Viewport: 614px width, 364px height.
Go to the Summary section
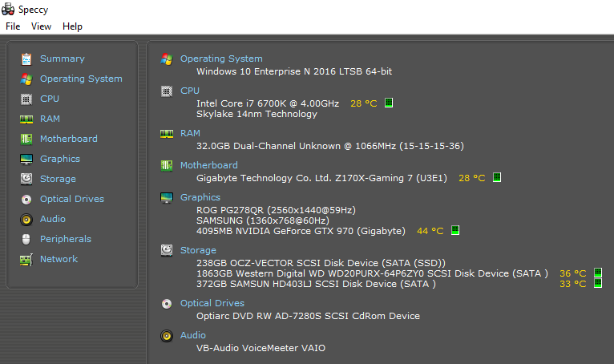point(62,59)
